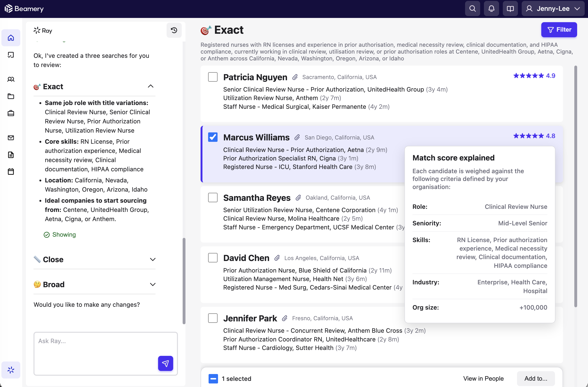The height and width of the screenshot is (387, 588).
Task: View Ray chat history clock icon
Action: 174,30
